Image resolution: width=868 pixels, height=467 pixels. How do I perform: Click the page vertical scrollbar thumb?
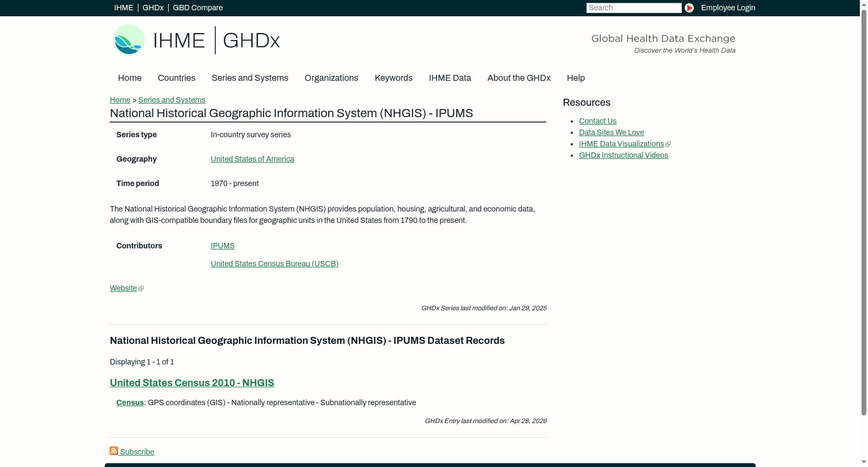[864, 212]
